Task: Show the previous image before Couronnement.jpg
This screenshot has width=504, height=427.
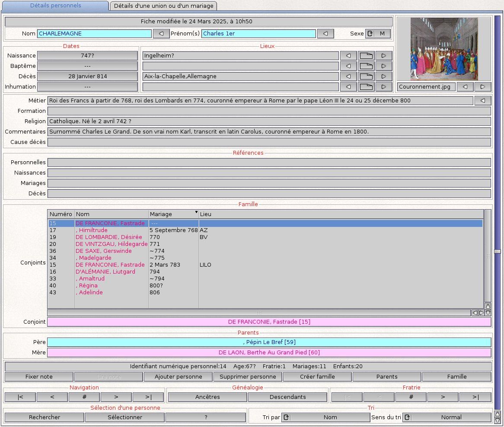Action: (465, 87)
